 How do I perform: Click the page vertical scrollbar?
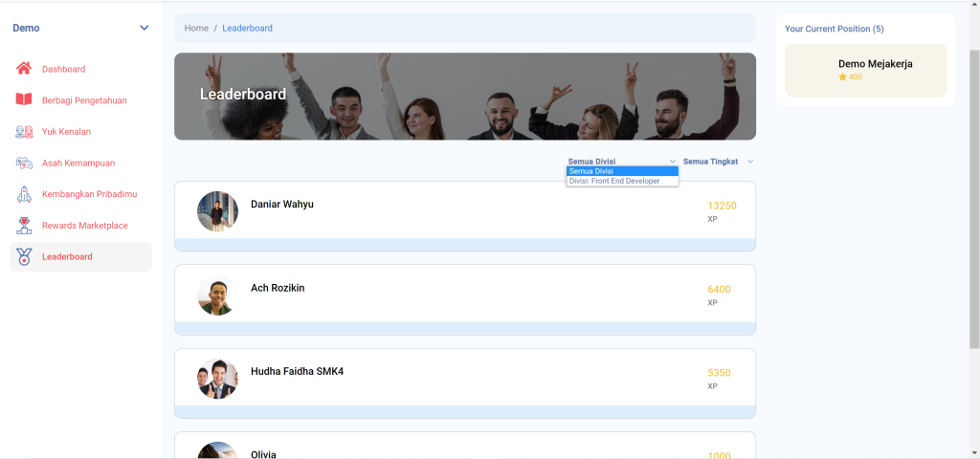click(974, 197)
